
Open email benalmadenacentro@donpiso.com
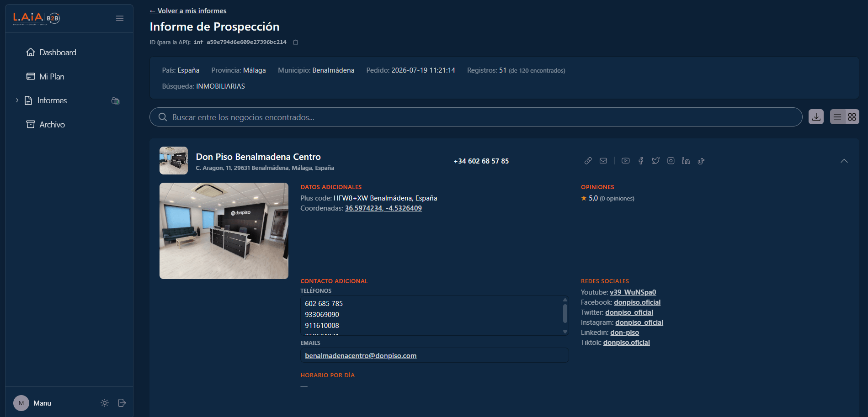pyautogui.click(x=361, y=356)
